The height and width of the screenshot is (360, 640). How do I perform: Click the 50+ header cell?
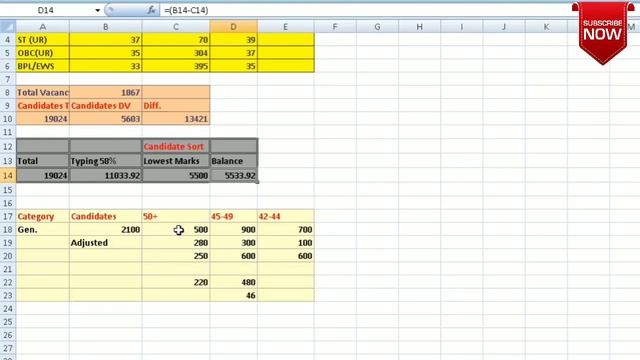tap(176, 216)
